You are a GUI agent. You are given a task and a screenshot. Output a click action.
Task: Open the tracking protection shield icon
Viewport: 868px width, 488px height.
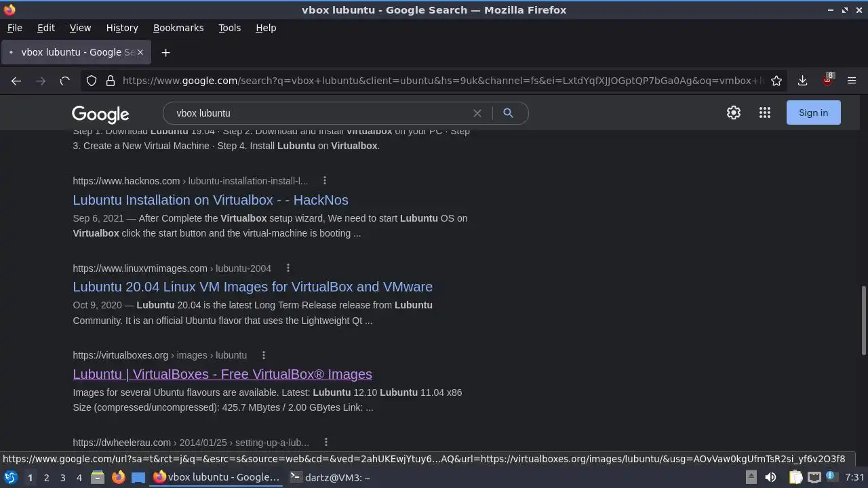(x=92, y=81)
